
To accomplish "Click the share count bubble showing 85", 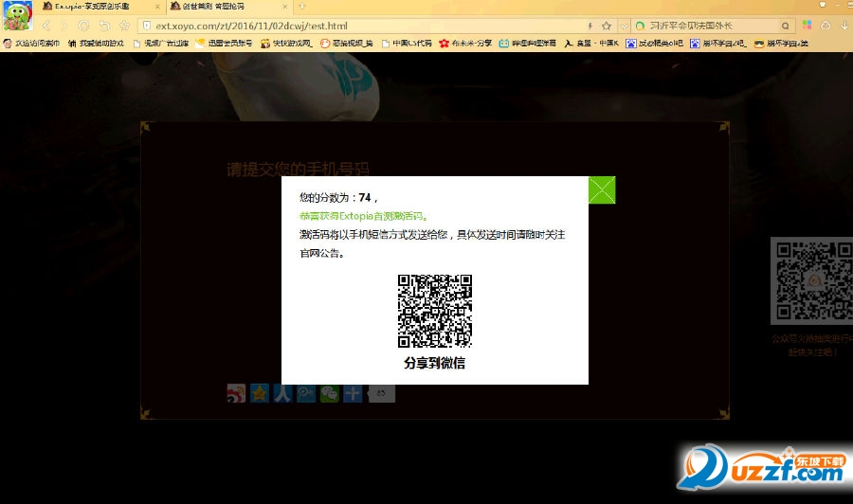I will [381, 393].
